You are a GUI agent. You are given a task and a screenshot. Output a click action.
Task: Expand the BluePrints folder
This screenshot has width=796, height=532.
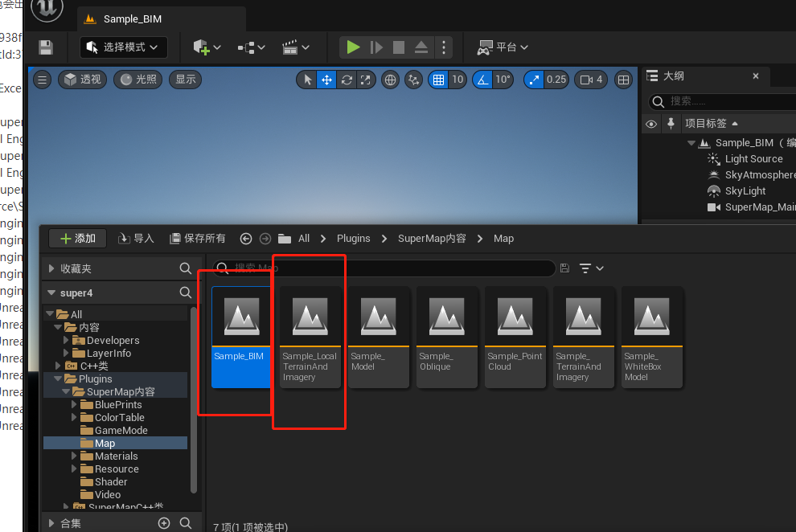click(x=74, y=404)
